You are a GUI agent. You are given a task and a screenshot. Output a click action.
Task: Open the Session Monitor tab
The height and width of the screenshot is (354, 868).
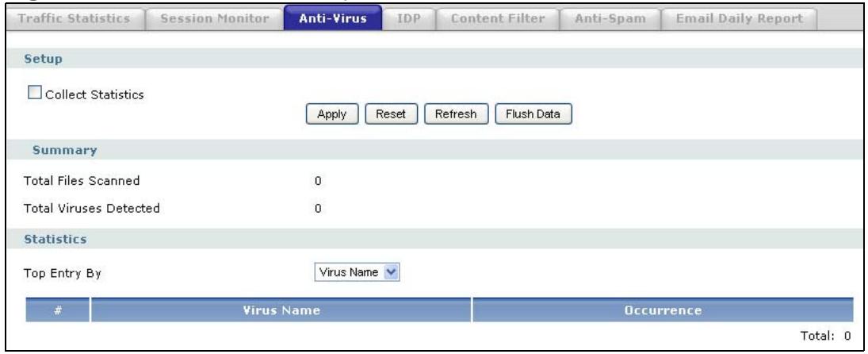tap(214, 19)
